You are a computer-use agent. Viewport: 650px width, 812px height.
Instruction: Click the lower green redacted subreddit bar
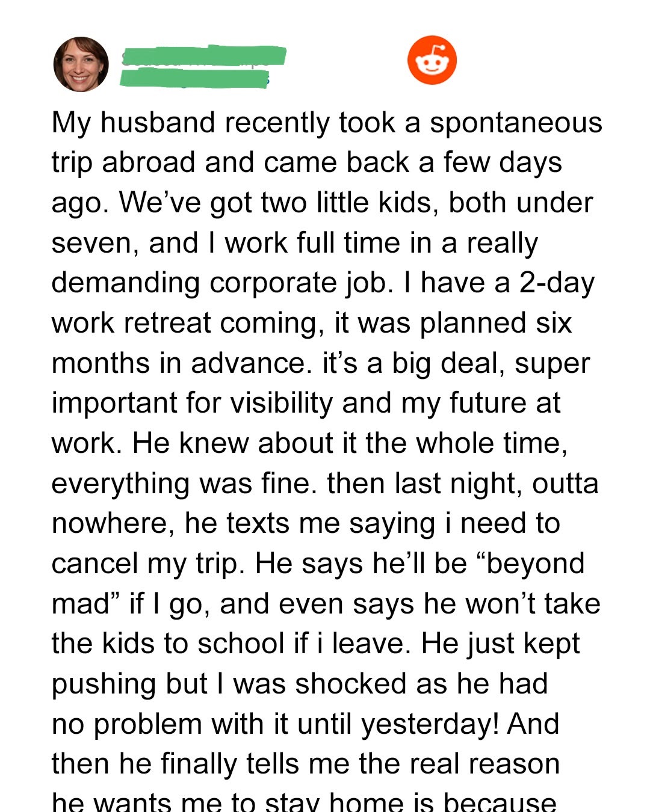pyautogui.click(x=194, y=78)
